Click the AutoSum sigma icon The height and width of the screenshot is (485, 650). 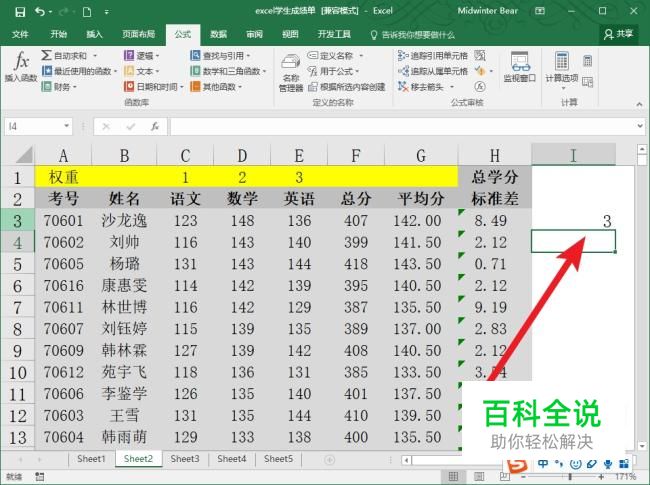46,55
